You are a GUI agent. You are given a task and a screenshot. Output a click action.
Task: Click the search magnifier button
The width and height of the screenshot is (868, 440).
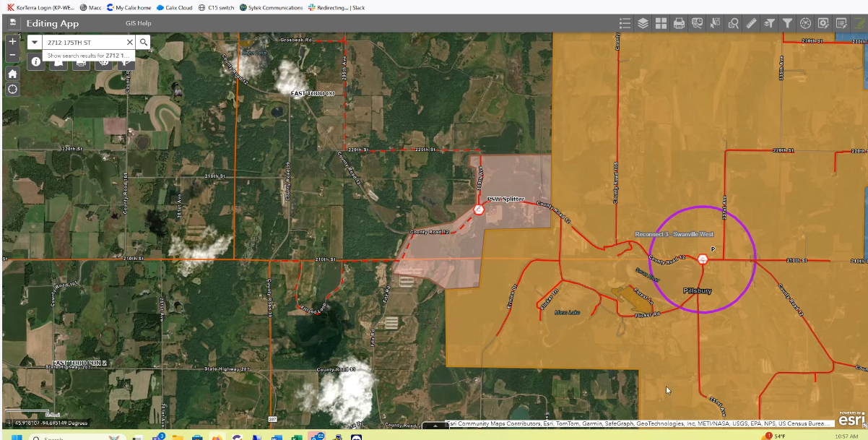click(x=144, y=43)
